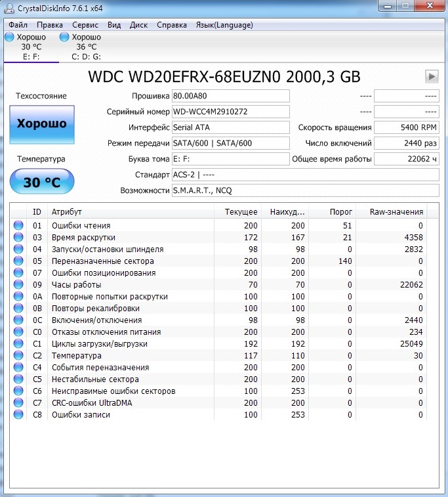Open the Справка menu
The image size is (448, 497).
click(172, 25)
